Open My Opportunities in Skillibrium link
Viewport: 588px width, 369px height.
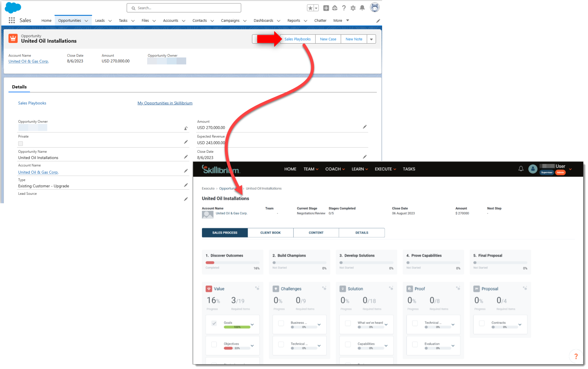click(165, 103)
